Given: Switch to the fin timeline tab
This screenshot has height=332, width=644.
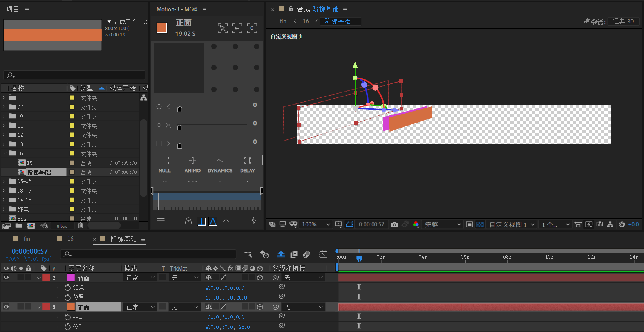Looking at the screenshot, I should pos(27,239).
